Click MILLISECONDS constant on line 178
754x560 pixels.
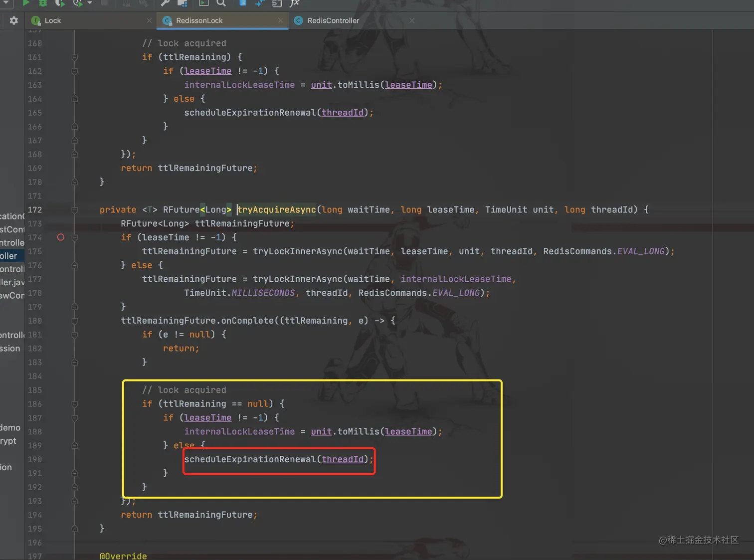(x=263, y=293)
